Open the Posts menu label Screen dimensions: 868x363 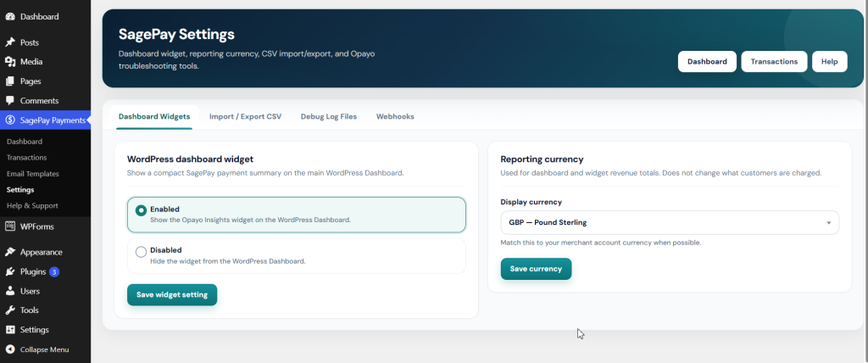click(x=30, y=42)
